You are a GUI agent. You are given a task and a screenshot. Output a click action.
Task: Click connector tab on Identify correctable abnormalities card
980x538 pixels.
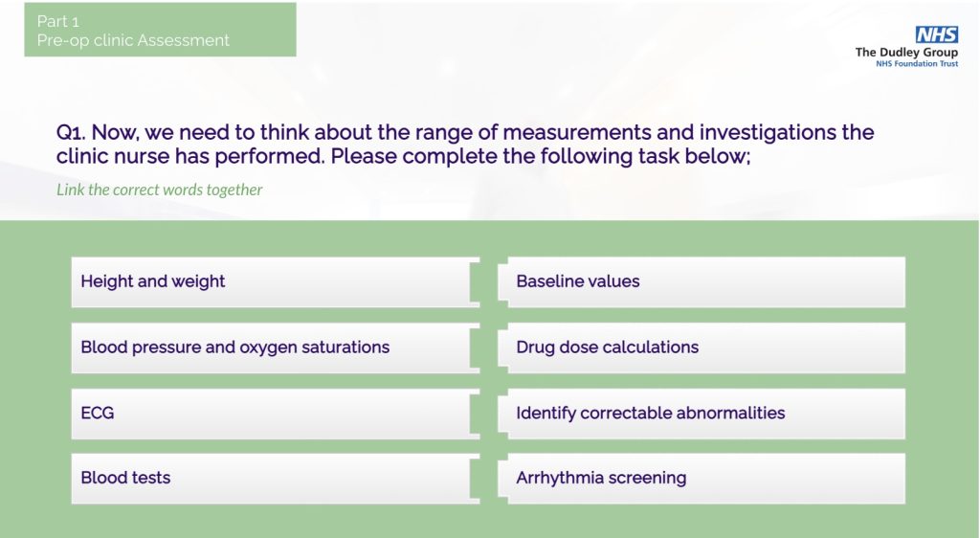pyautogui.click(x=503, y=414)
